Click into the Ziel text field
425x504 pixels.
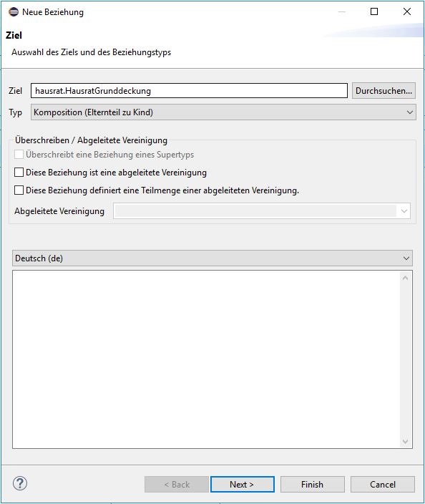coord(189,91)
